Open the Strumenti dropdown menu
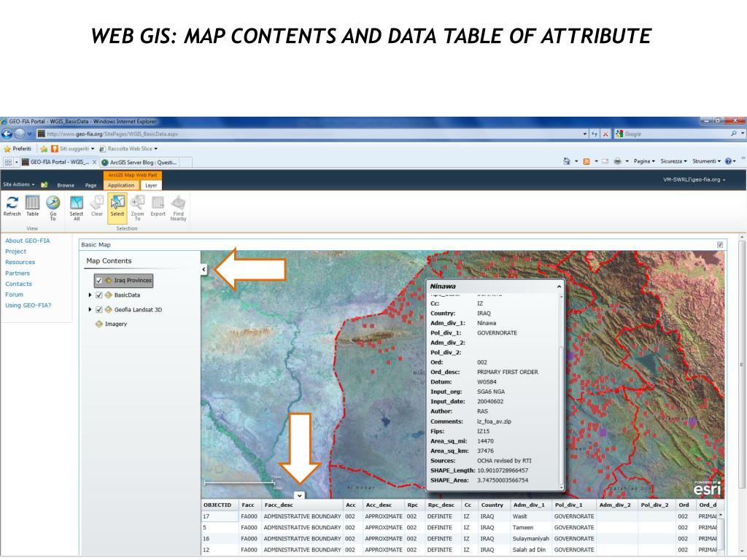The height and width of the screenshot is (560, 747). [x=706, y=161]
